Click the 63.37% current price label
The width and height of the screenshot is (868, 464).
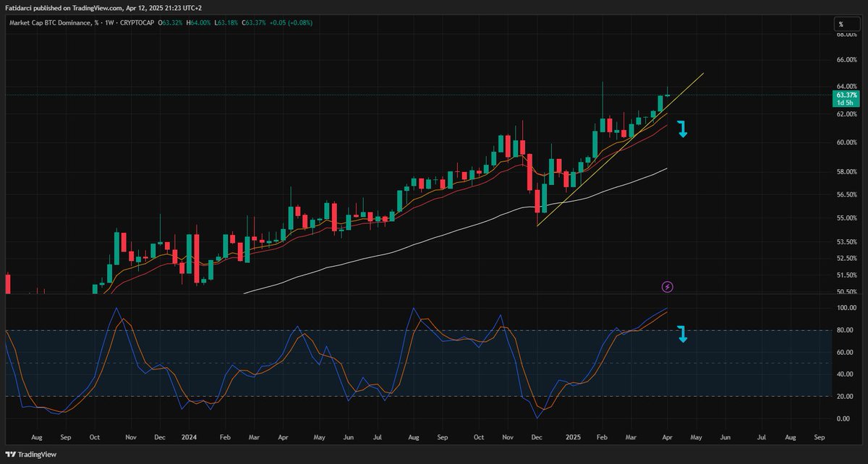click(x=846, y=95)
